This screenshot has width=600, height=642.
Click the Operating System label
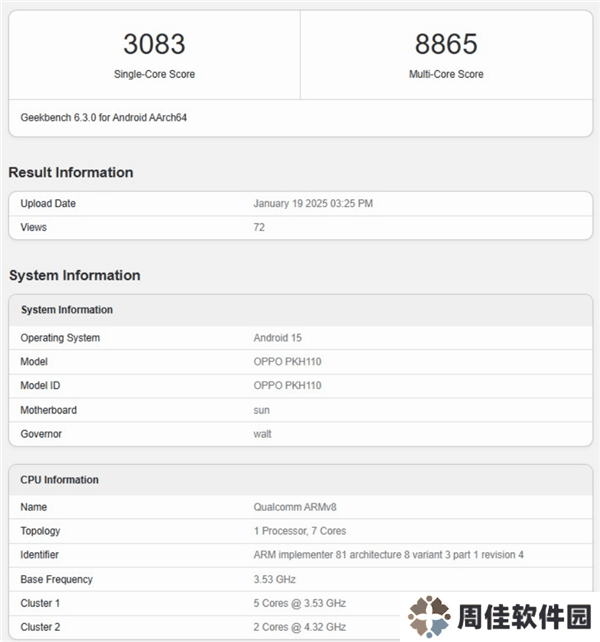[60, 338]
